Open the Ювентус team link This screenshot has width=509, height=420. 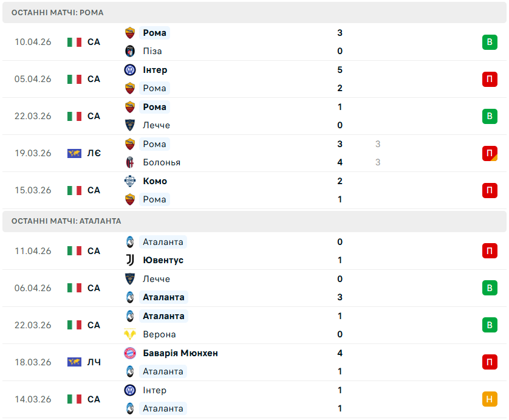coord(163,260)
